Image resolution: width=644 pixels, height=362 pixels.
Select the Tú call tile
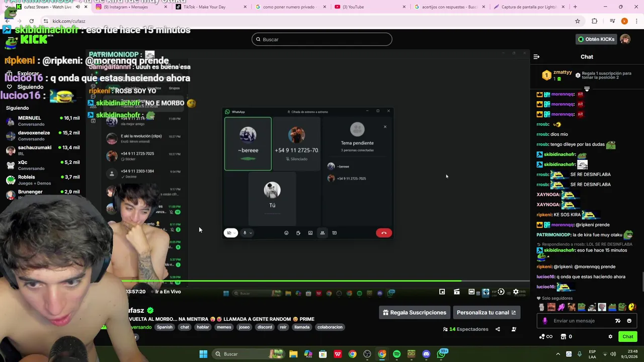272,199
